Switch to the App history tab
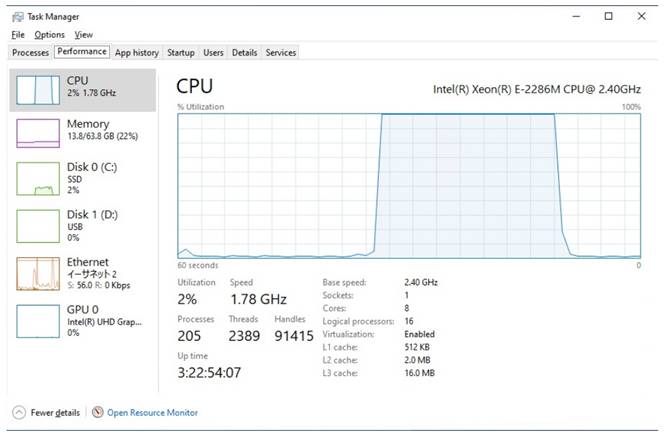Image resolution: width=666 pixels, height=438 pixels. [137, 53]
